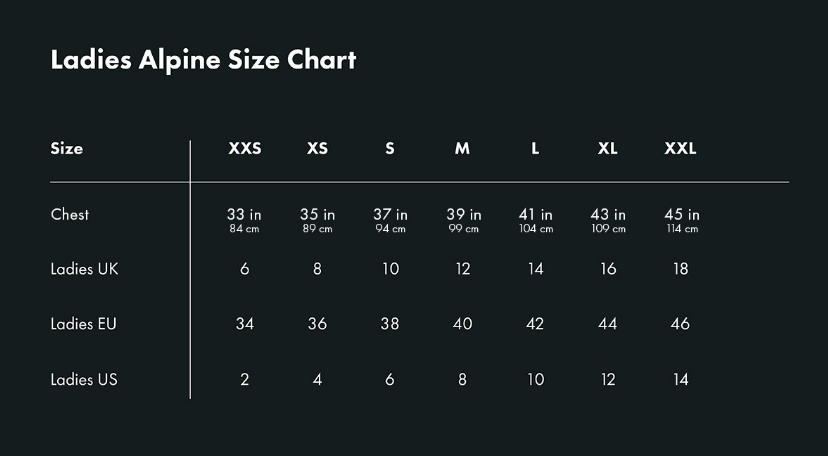Select the 39 in chest value
This screenshot has width=828, height=456.
click(463, 215)
